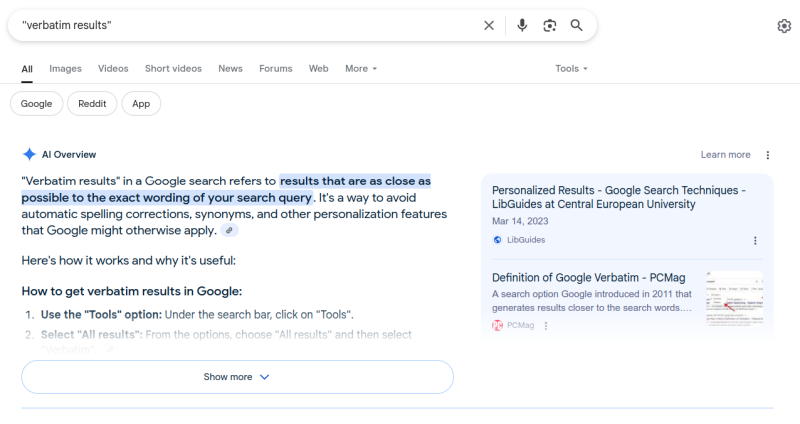Switch to the Images tab
Screen dimensions: 800x424
65,68
